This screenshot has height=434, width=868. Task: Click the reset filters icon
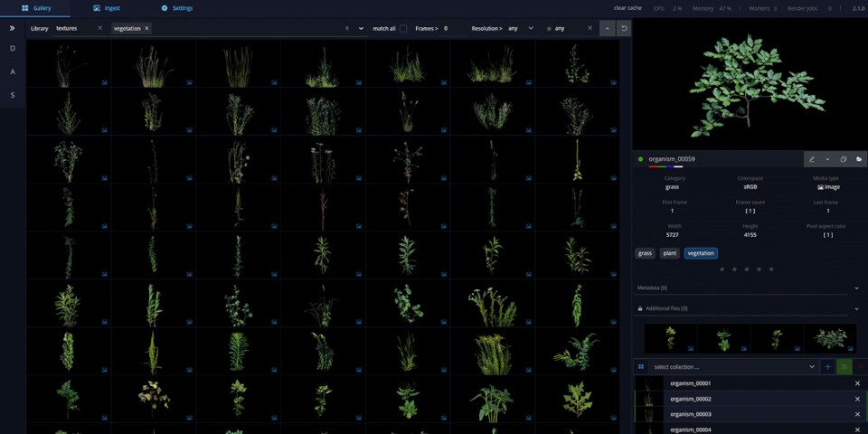624,28
